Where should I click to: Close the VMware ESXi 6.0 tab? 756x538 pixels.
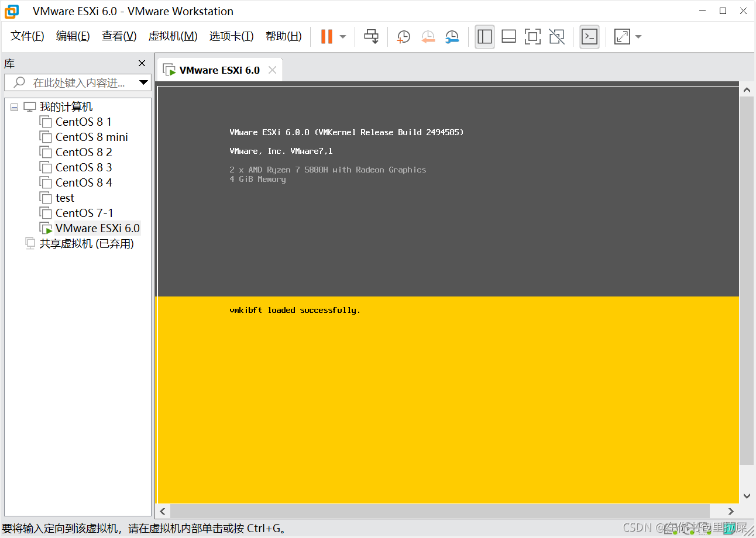click(x=272, y=70)
